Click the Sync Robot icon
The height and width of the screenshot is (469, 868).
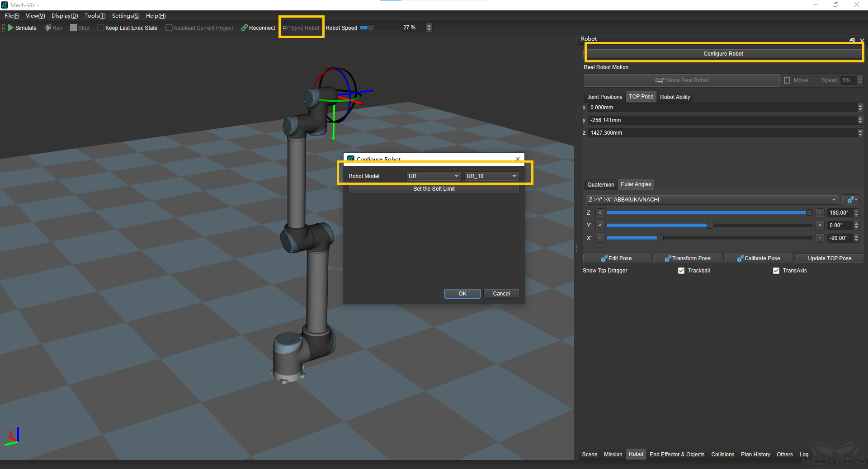pyautogui.click(x=286, y=28)
